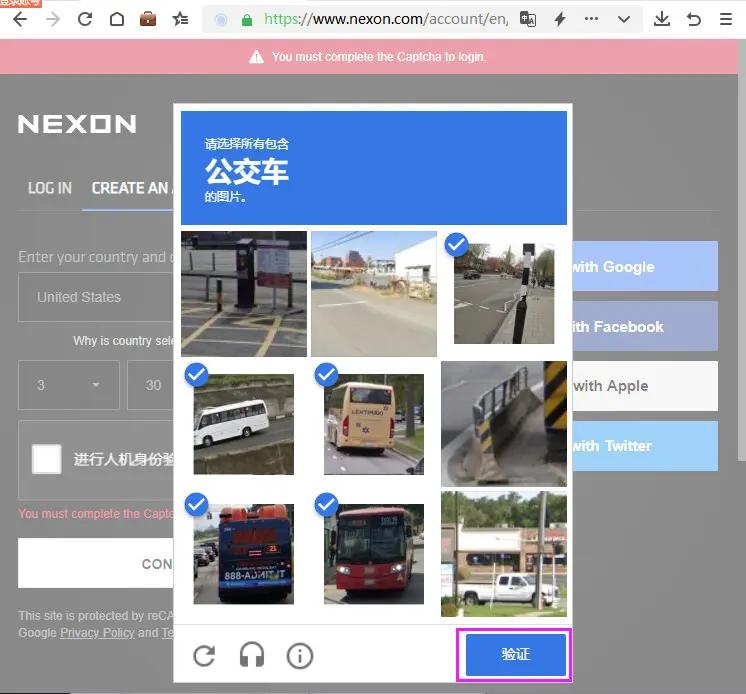Viewport: 746px width, 694px height.
Task: Open the three-dot more options icon
Action: pos(591,19)
